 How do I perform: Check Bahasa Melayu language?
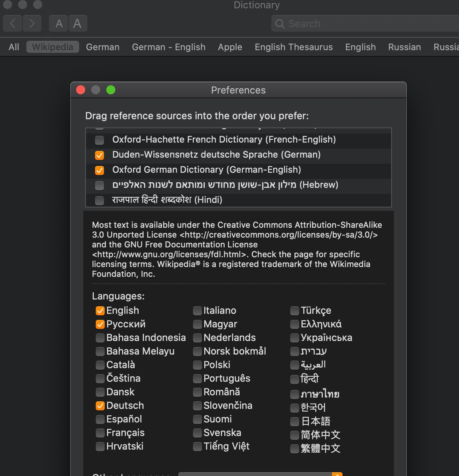(100, 352)
